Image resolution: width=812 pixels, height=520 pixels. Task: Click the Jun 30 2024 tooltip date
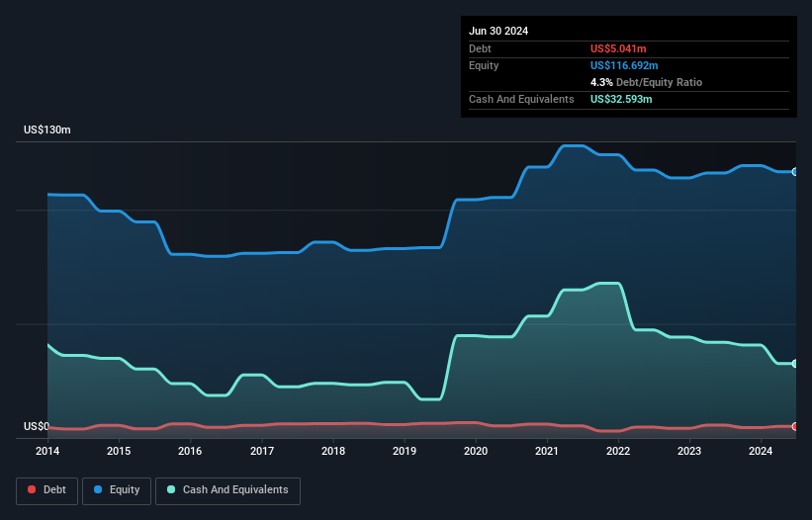498,31
